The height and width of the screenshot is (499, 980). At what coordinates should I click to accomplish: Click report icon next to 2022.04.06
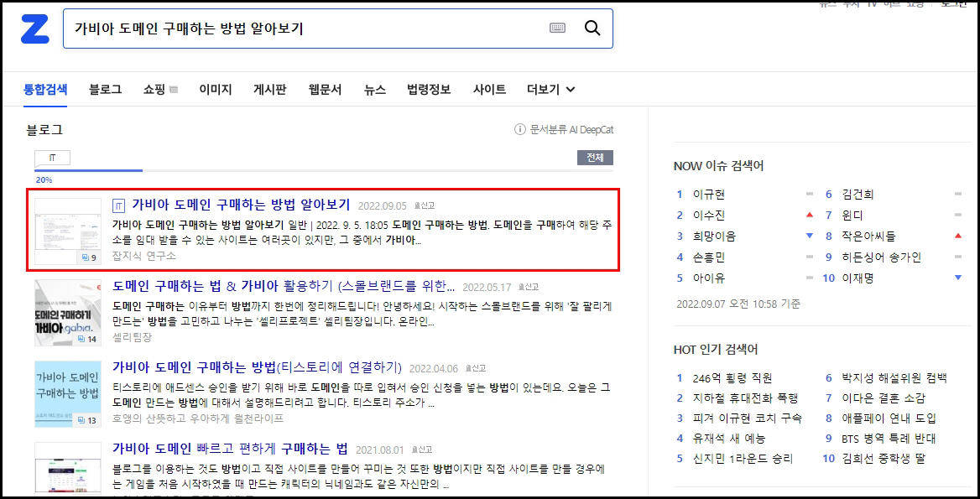475,368
